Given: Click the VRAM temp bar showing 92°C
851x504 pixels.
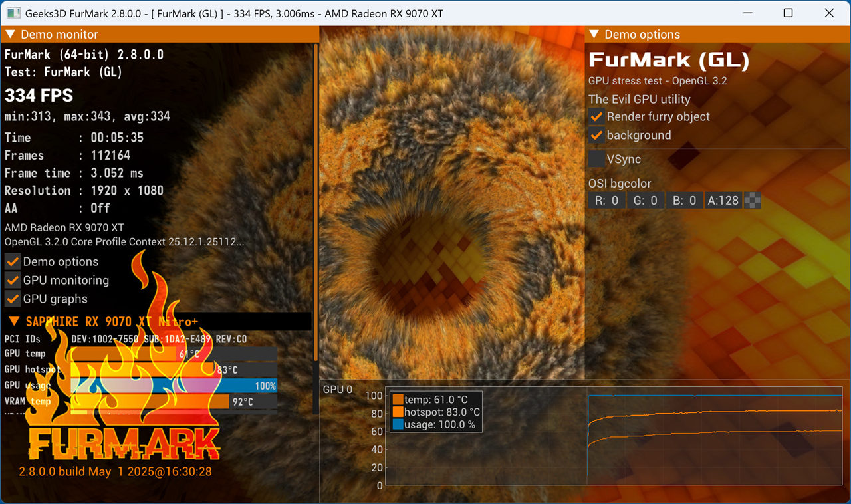Looking at the screenshot, I should [x=174, y=402].
